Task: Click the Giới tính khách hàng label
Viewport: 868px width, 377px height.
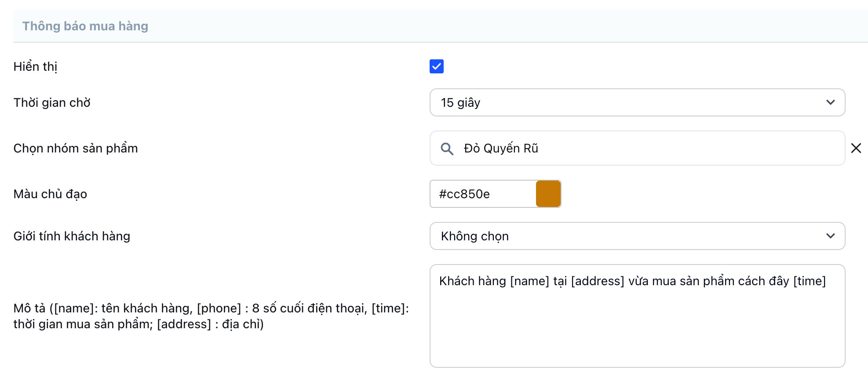Action: 72,236
